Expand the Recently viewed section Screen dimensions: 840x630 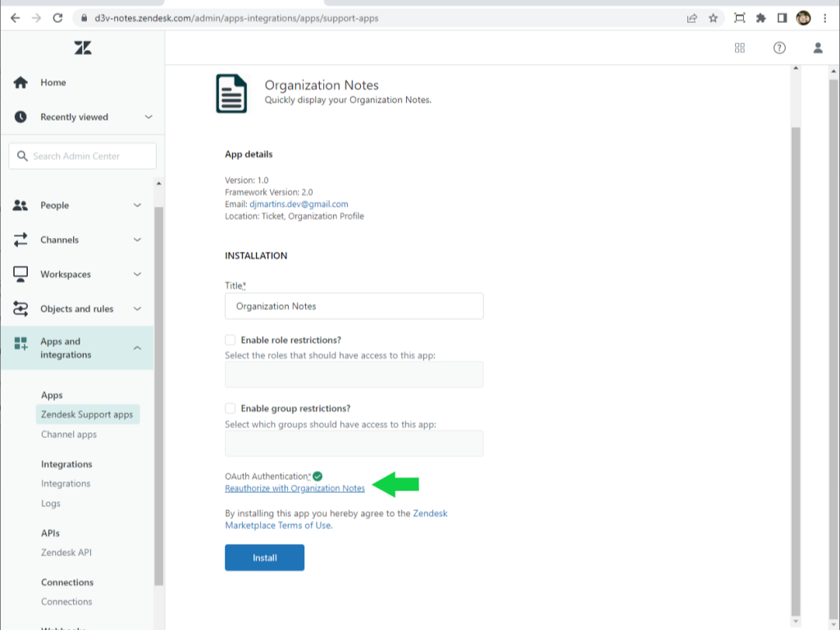point(148,117)
